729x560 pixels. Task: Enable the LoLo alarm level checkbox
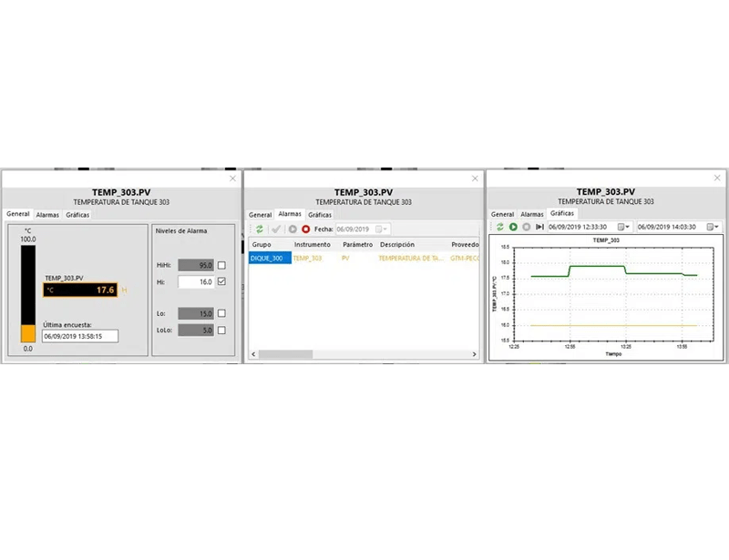(221, 330)
